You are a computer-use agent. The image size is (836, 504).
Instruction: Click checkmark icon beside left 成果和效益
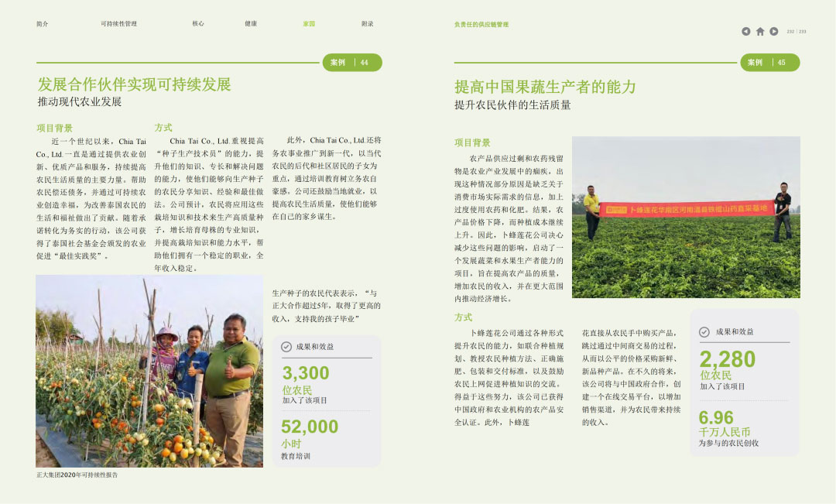point(286,347)
